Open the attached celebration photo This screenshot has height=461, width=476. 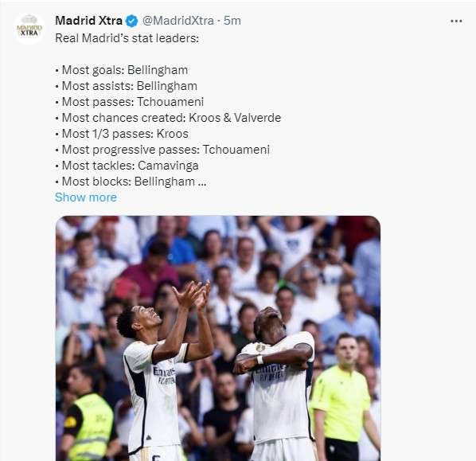pyautogui.click(x=218, y=338)
